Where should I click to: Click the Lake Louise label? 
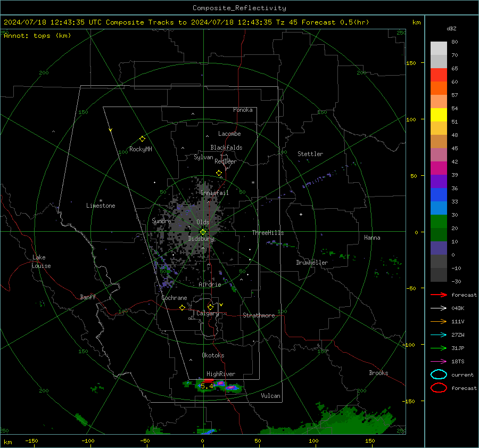tap(41, 262)
